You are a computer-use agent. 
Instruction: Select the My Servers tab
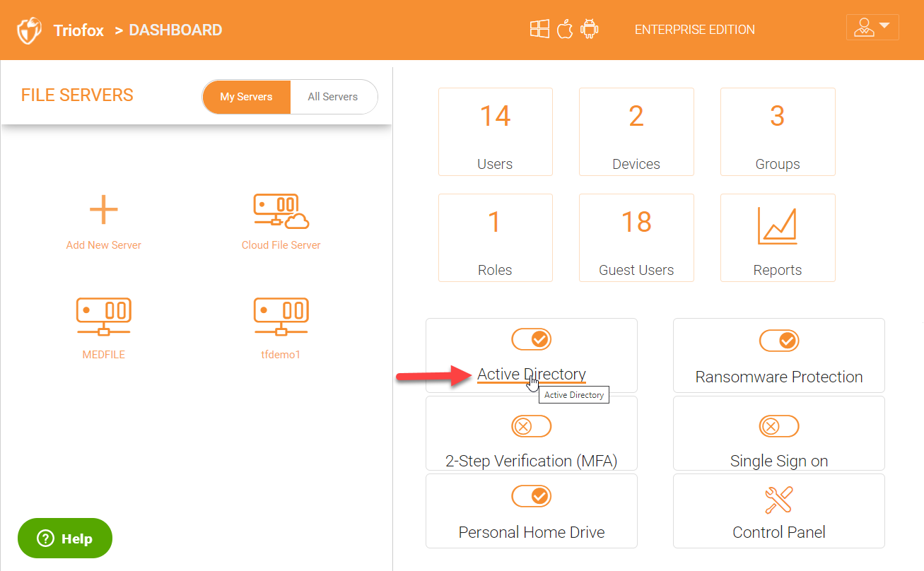click(246, 97)
